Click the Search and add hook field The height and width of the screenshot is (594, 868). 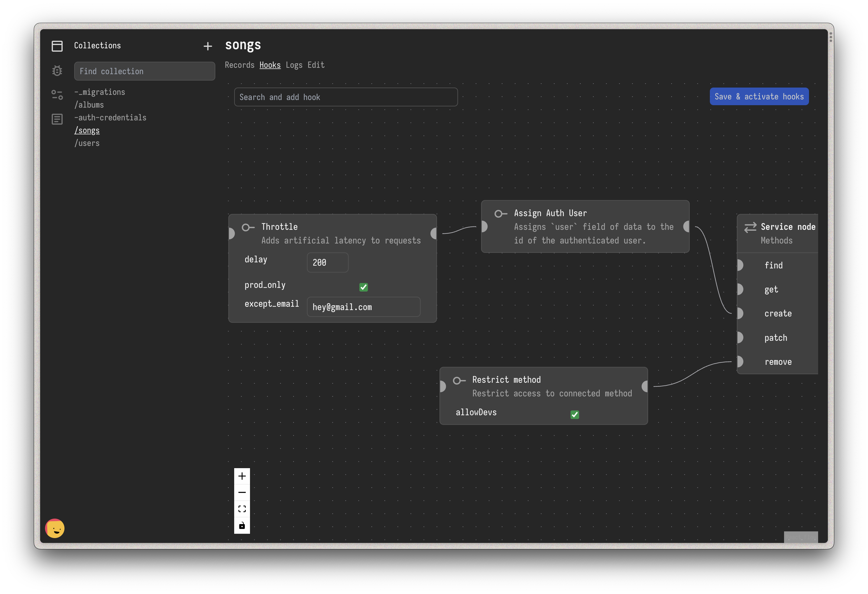345,97
